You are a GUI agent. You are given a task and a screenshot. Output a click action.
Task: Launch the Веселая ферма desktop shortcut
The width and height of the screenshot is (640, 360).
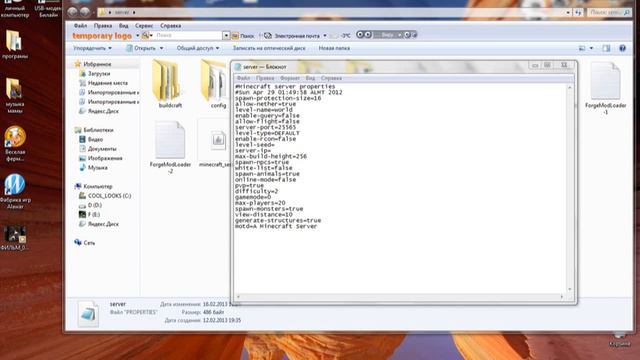pos(15,144)
